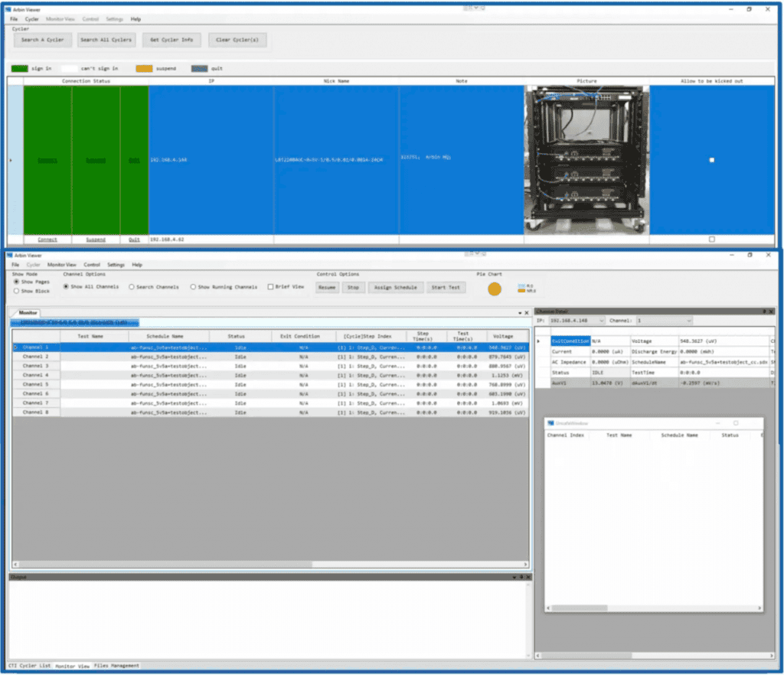This screenshot has width=784, height=675.
Task: Click the yellow Pie Chart status circle
Action: click(x=494, y=289)
